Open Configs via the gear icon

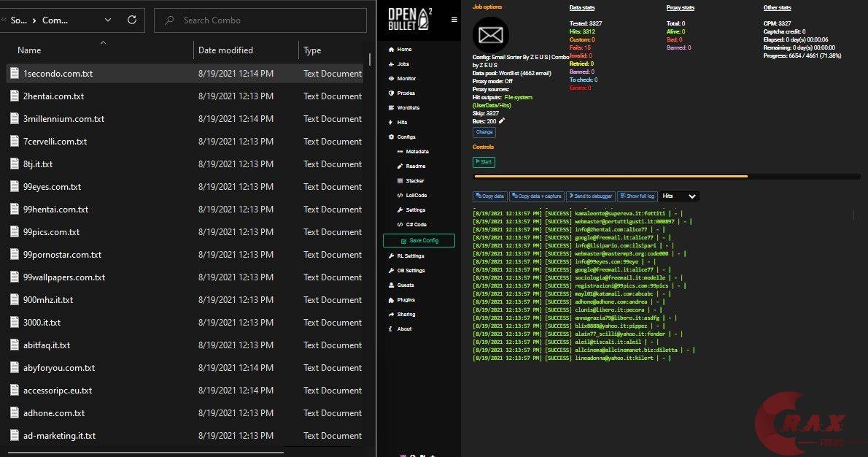click(x=392, y=137)
